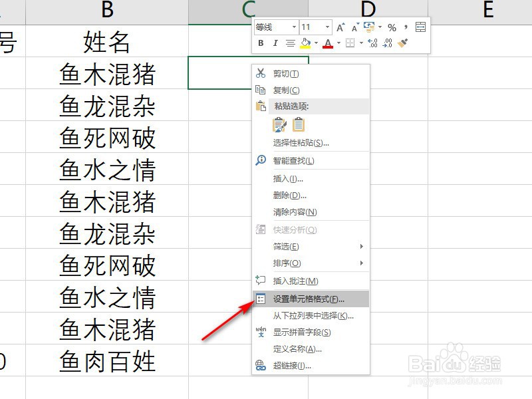532x399 pixels.
Task: Select the Smart Lookup magnifier icon
Action: (x=262, y=160)
